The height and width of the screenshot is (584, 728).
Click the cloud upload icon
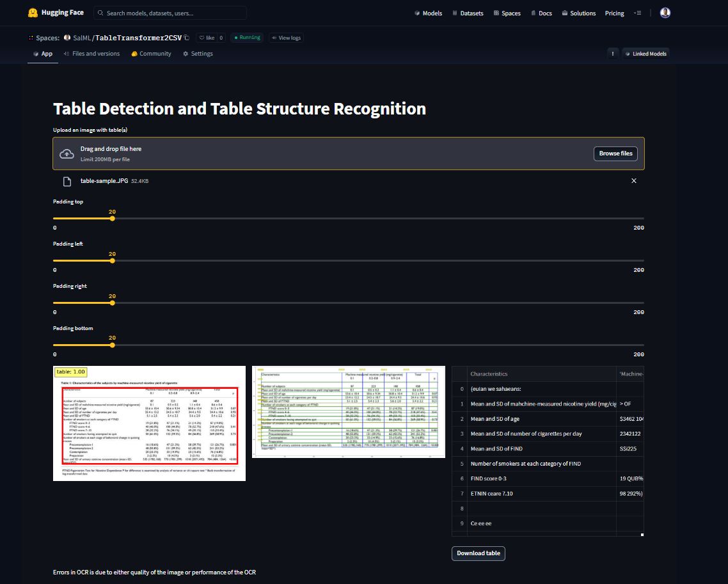[x=67, y=154]
